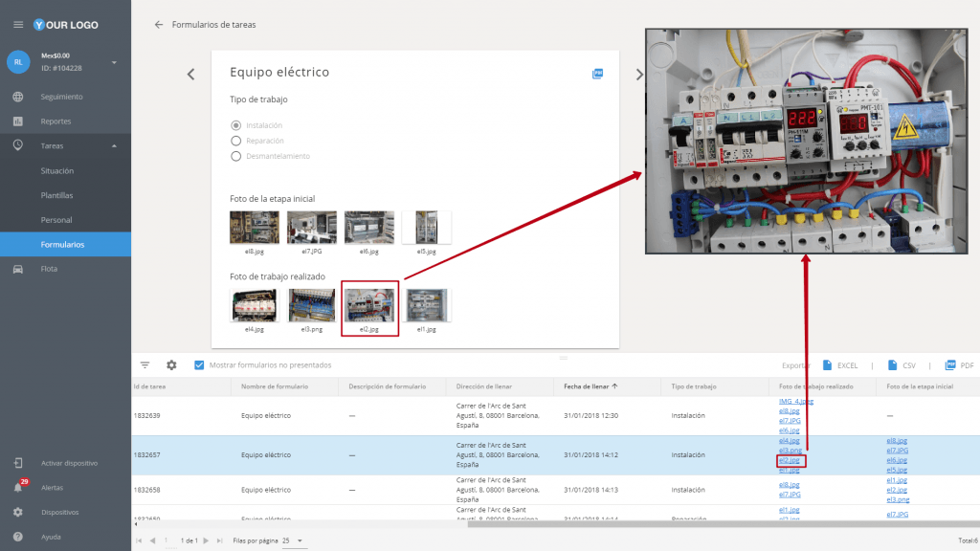Open Activar dispositivo
Screen dimensions: 980x551
[69, 463]
